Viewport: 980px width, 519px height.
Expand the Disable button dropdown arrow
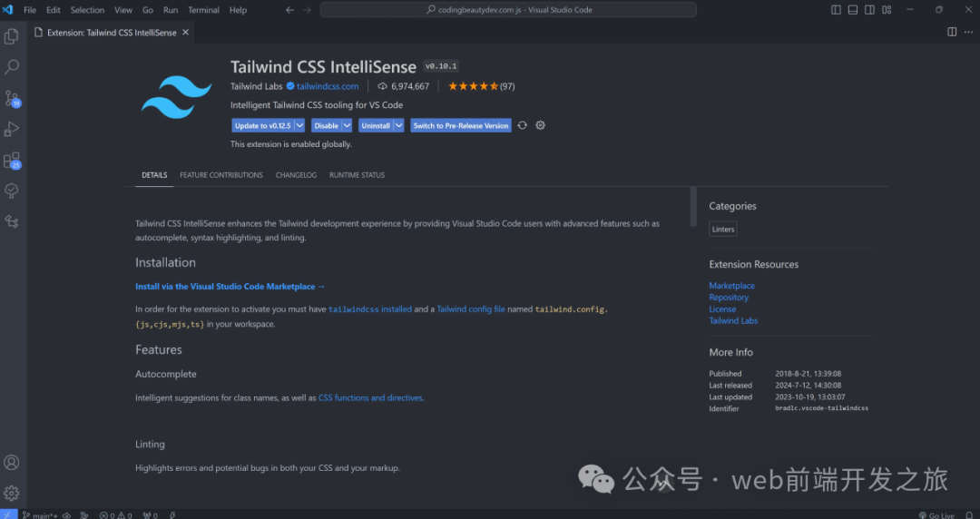[348, 125]
